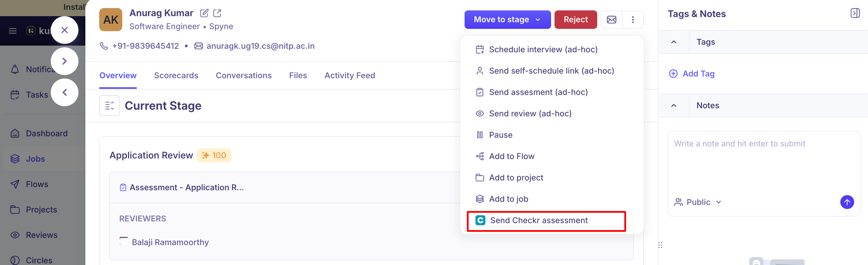Image resolution: width=868 pixels, height=265 pixels.
Task: Open profile externally via the external-link icon
Action: [217, 13]
